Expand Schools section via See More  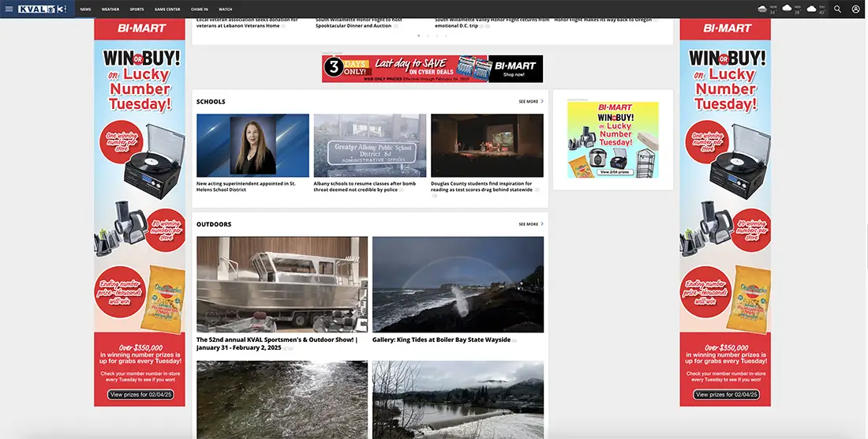tap(531, 101)
